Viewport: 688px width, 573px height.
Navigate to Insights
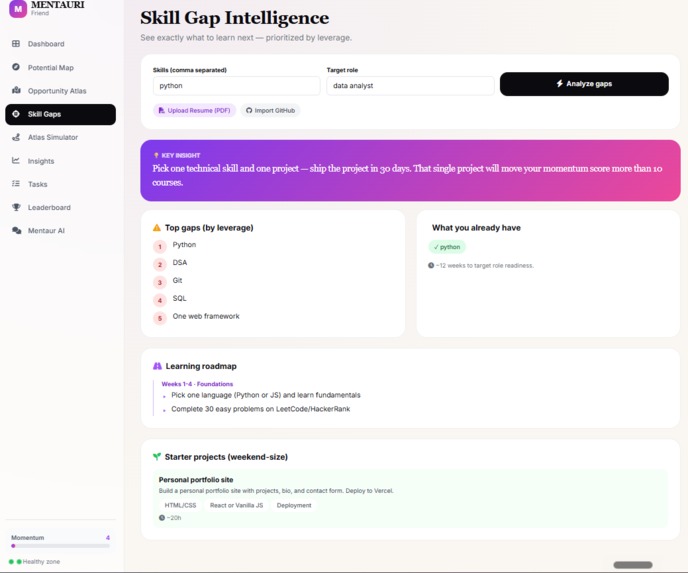click(x=61, y=161)
